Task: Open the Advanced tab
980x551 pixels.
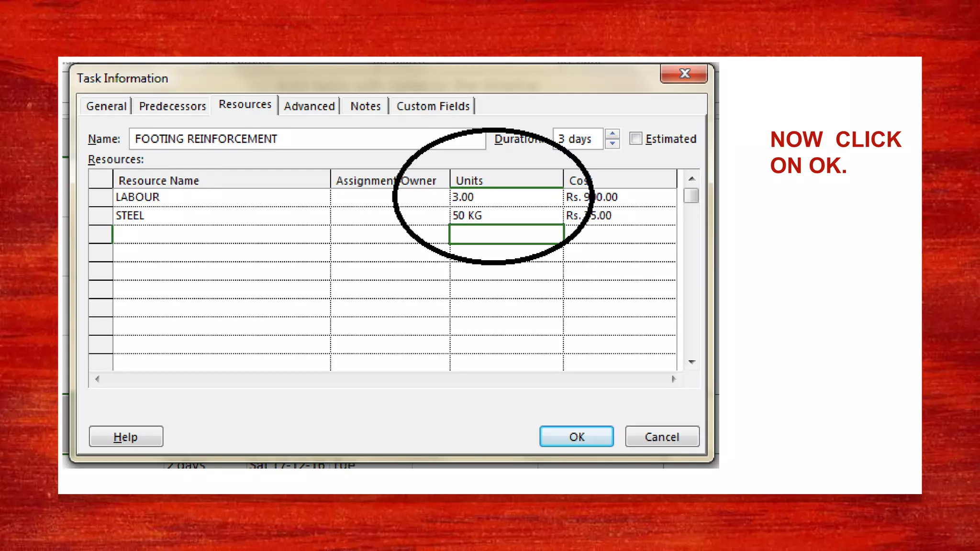Action: (x=309, y=106)
